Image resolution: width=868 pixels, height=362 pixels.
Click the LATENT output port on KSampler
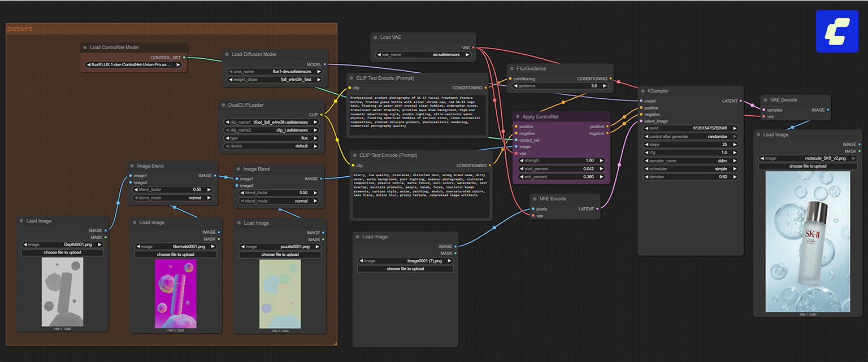(x=741, y=101)
